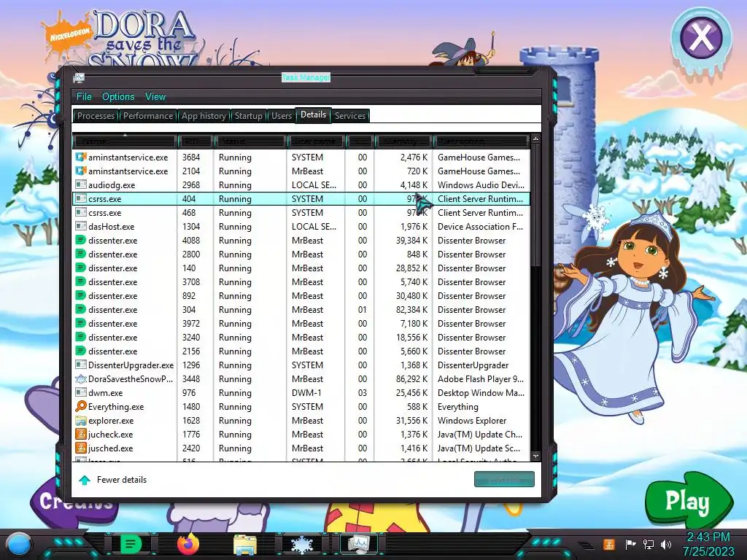Viewport: 747px width, 560px height.
Task: Switch to the Services tab
Action: pyautogui.click(x=350, y=116)
